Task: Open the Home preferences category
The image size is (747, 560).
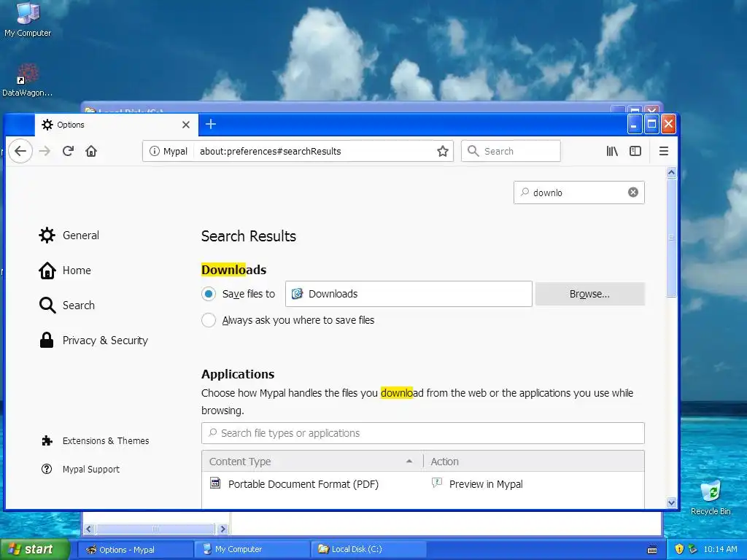Action: (x=65, y=271)
